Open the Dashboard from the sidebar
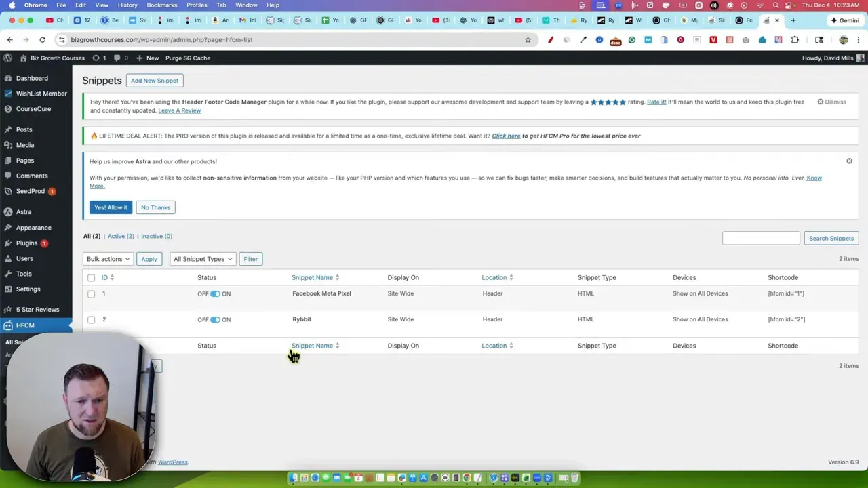 [32, 78]
